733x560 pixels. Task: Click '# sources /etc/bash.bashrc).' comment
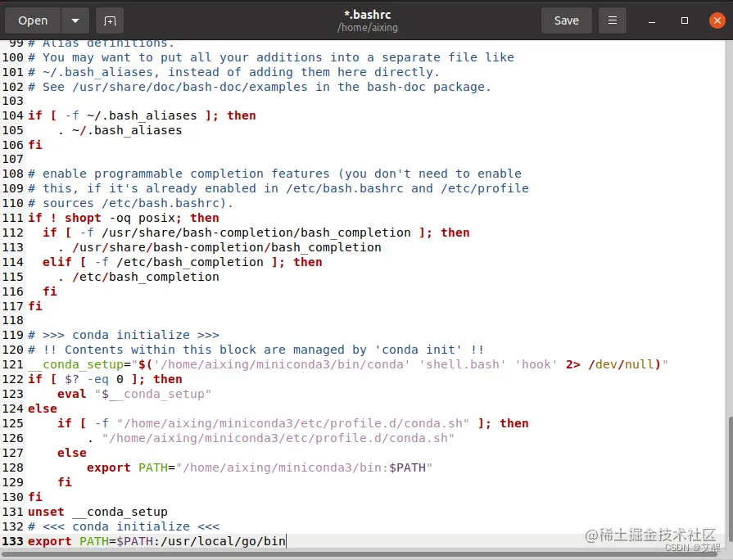(x=130, y=203)
